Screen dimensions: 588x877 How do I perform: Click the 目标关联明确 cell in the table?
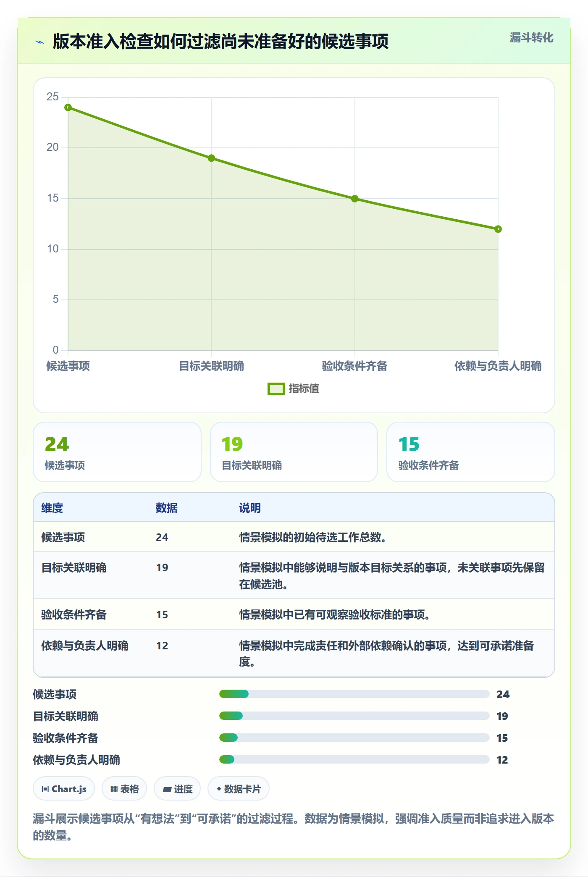point(74,567)
